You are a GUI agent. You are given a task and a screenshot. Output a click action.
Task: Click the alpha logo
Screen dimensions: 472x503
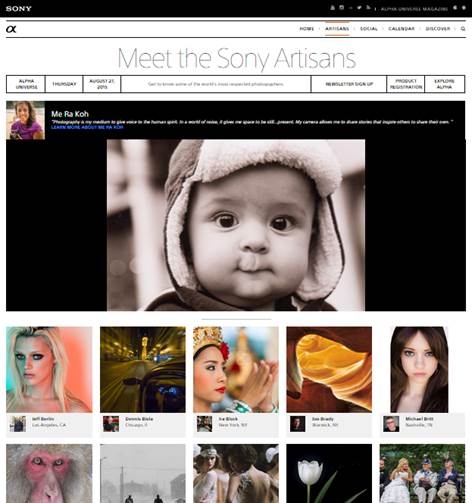(x=11, y=29)
